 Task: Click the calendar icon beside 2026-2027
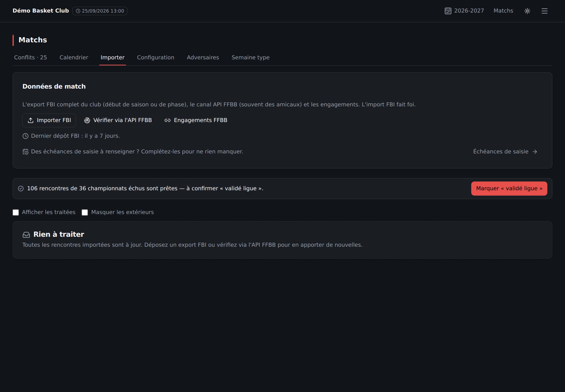tap(448, 11)
